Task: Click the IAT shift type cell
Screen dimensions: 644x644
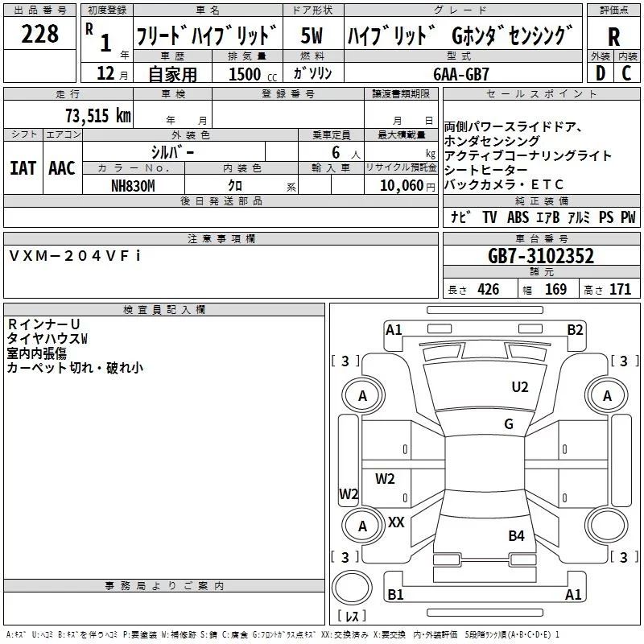Action: [x=23, y=168]
